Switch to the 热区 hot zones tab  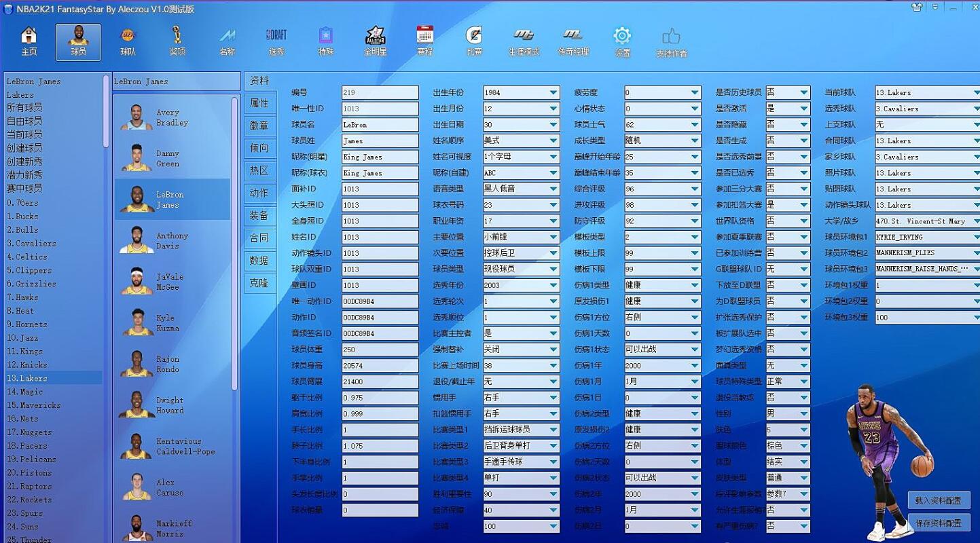pyautogui.click(x=259, y=170)
